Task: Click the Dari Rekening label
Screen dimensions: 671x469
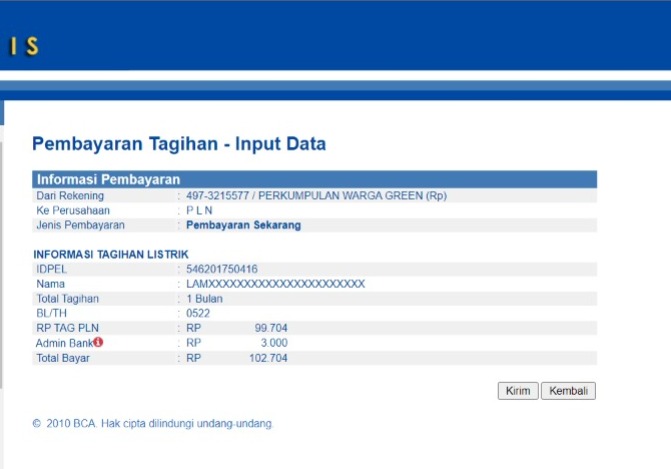Action: click(x=70, y=196)
